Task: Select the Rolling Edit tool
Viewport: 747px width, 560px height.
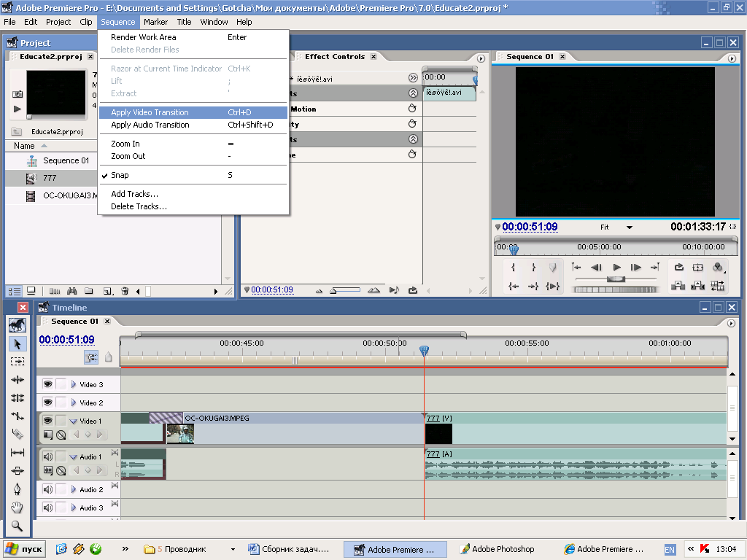Action: pyautogui.click(x=18, y=397)
